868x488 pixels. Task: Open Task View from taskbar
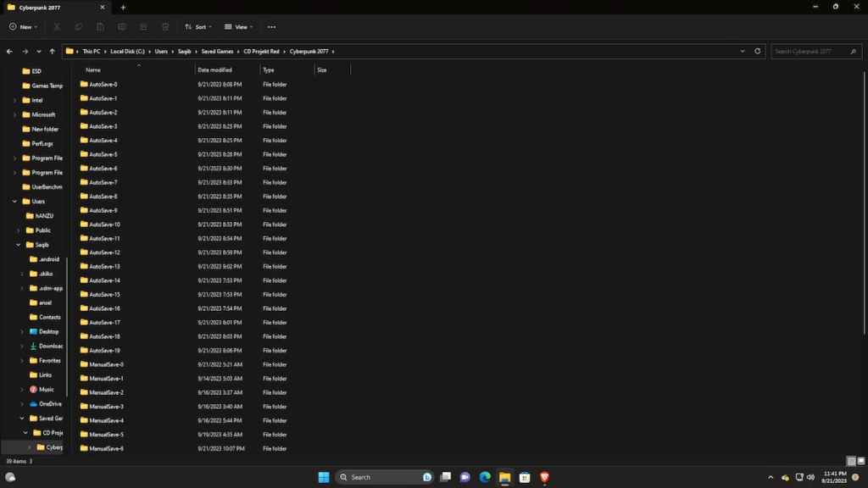click(445, 477)
